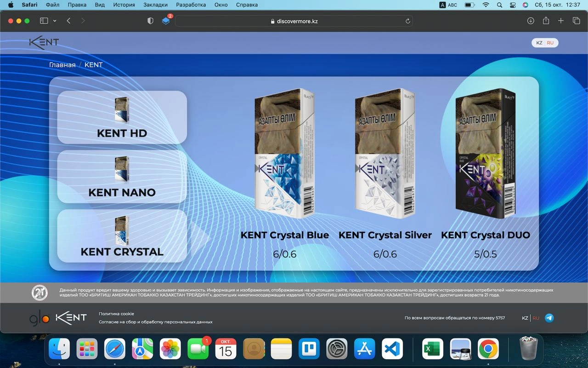Screen dimensions: 588x368
Task: Open the Политика cookie link
Action: (116, 314)
